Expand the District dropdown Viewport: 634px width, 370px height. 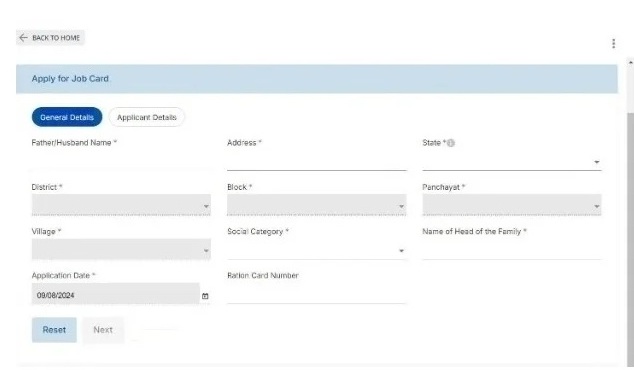click(121, 205)
